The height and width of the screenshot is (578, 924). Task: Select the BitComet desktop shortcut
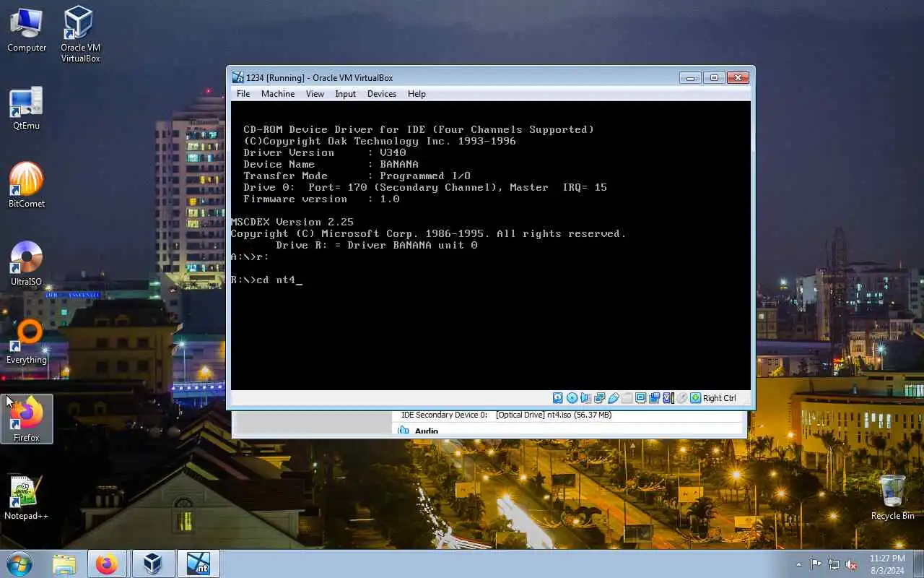click(27, 186)
